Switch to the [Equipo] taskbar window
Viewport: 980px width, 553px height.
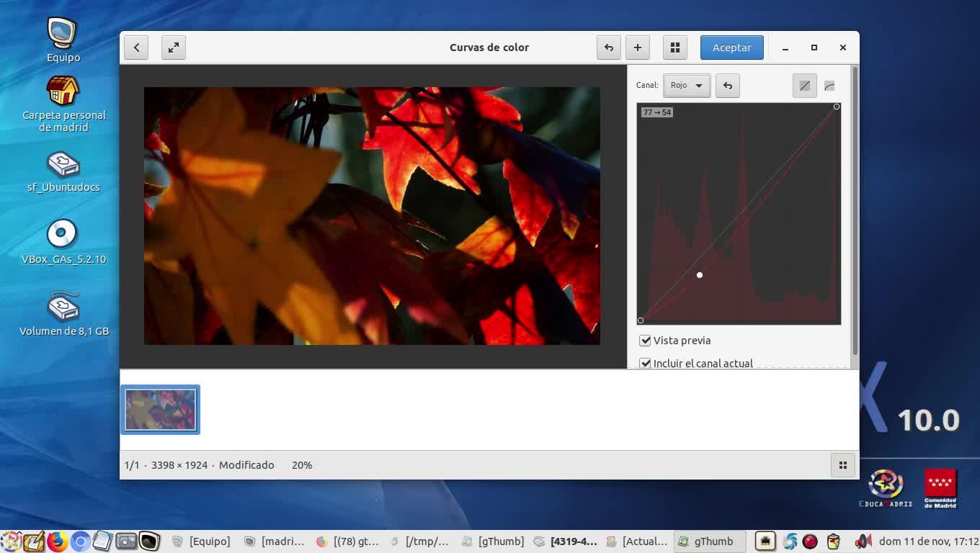pyautogui.click(x=202, y=541)
